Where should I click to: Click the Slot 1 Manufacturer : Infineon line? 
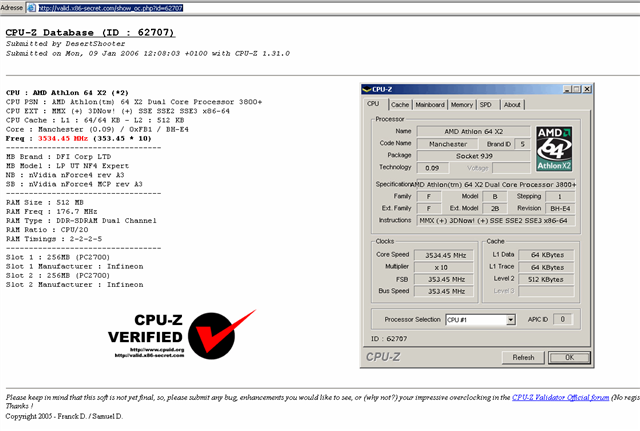tap(75, 266)
